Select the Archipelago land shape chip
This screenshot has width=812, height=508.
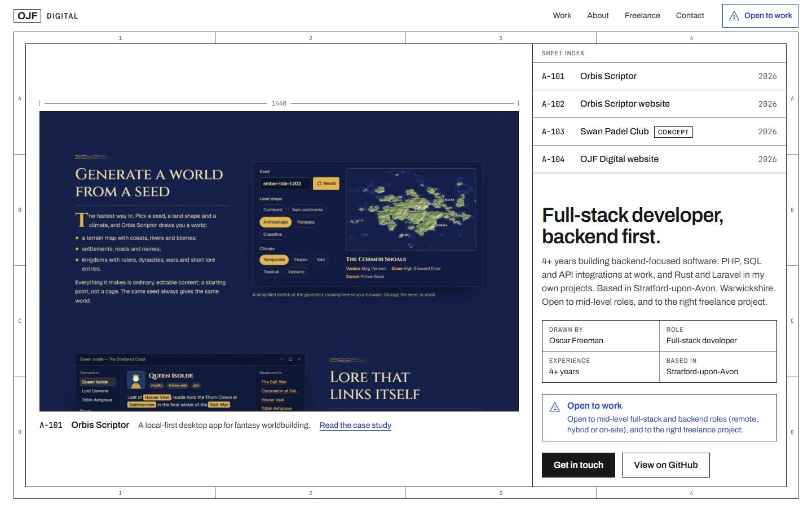[276, 222]
